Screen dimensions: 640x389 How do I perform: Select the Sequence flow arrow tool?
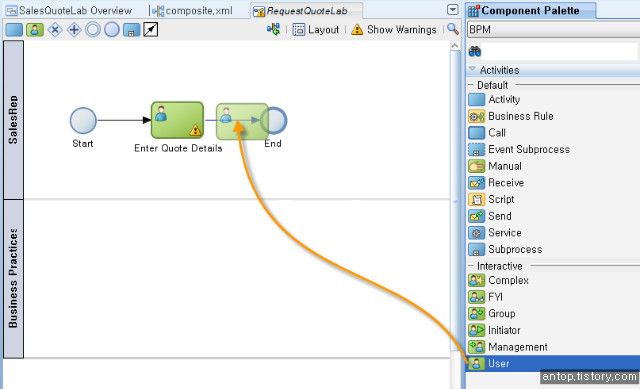(x=151, y=30)
